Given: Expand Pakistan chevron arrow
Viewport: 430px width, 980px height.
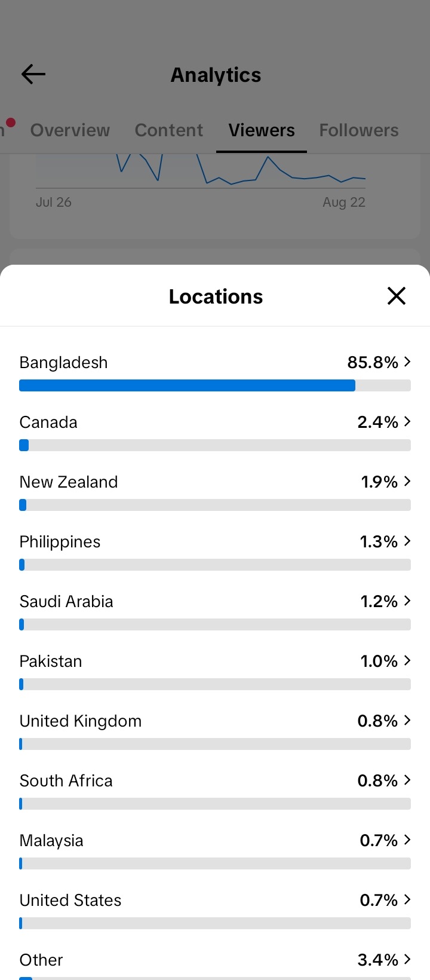Looking at the screenshot, I should 407,660.
